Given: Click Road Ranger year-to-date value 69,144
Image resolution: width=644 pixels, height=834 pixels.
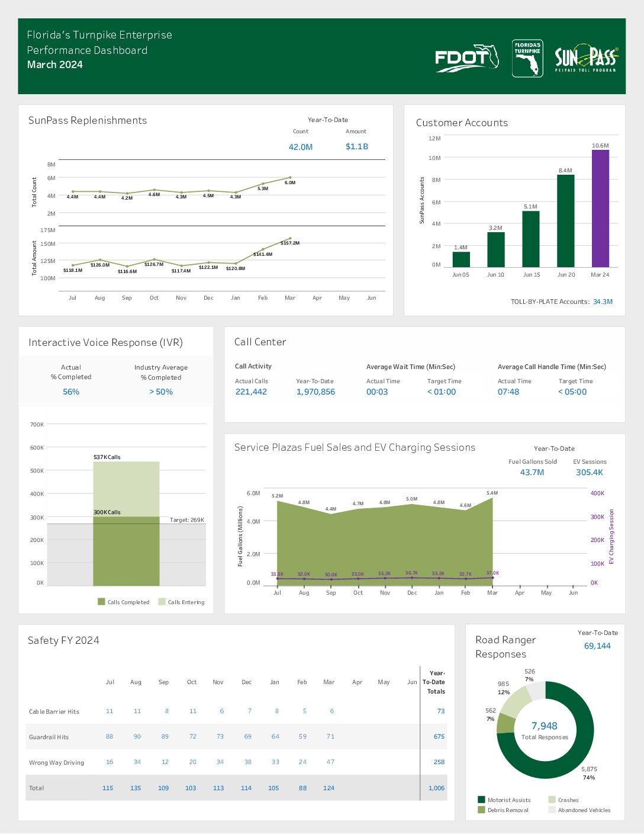Looking at the screenshot, I should coord(597,646).
